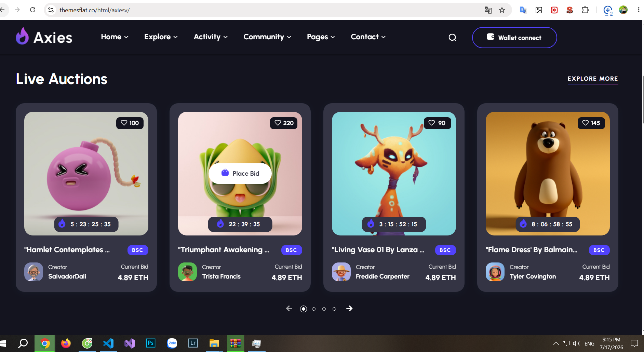Open the "Triumphant Awakening ... title
The width and height of the screenshot is (644, 352).
click(224, 250)
